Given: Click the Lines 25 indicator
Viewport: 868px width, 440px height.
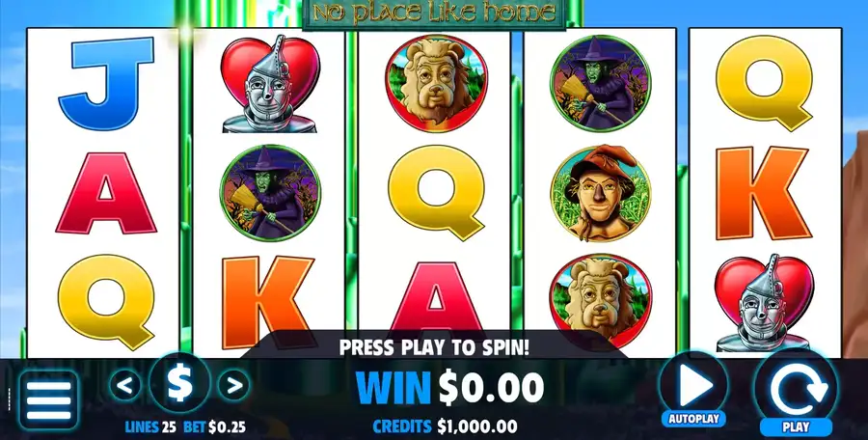Looking at the screenshot, I should pos(150,427).
